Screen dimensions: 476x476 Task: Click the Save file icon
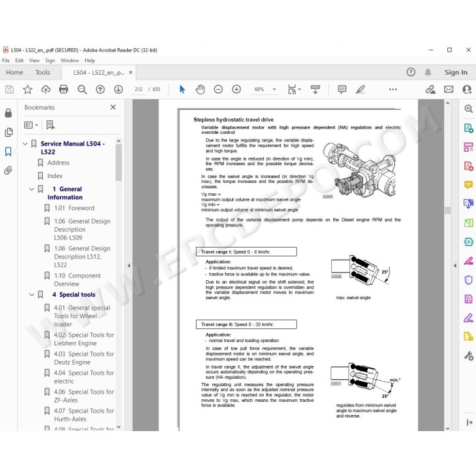(x=10, y=89)
